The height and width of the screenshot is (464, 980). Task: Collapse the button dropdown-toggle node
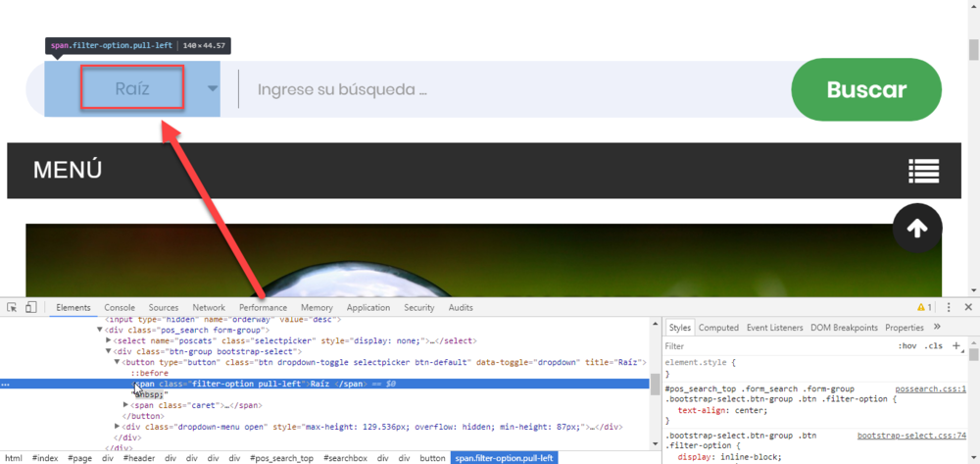click(117, 362)
